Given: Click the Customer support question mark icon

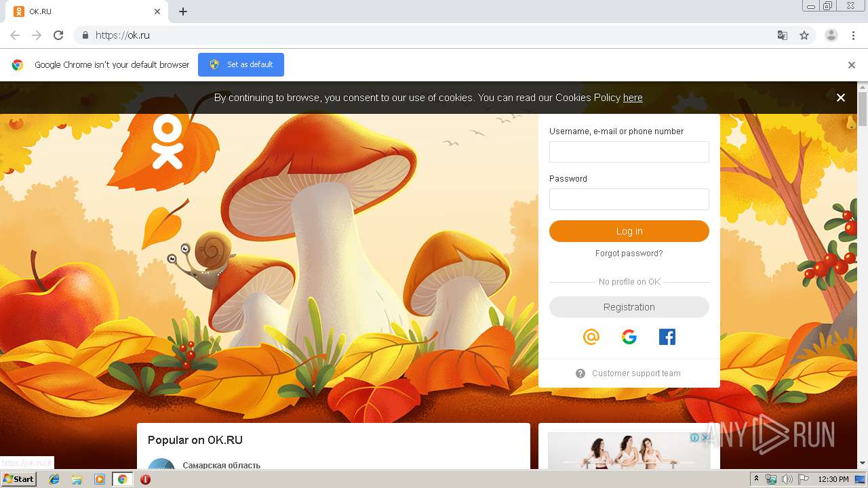Looking at the screenshot, I should click(x=580, y=373).
